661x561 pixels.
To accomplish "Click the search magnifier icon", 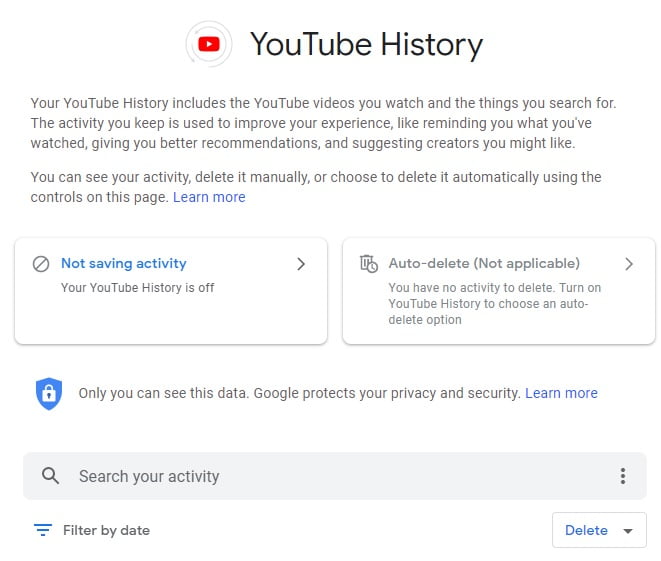I will [50, 476].
